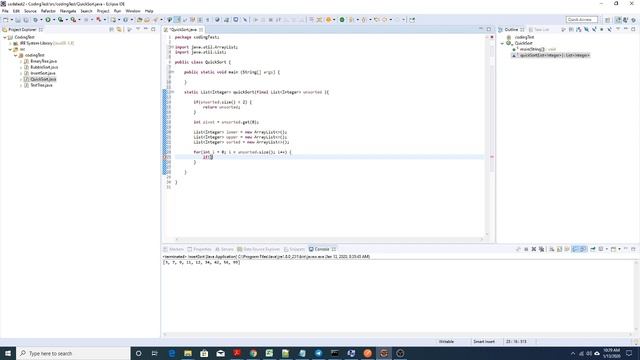The height and width of the screenshot is (360, 640).
Task: Open Microsoft Edge from the taskbar
Action: (171, 353)
